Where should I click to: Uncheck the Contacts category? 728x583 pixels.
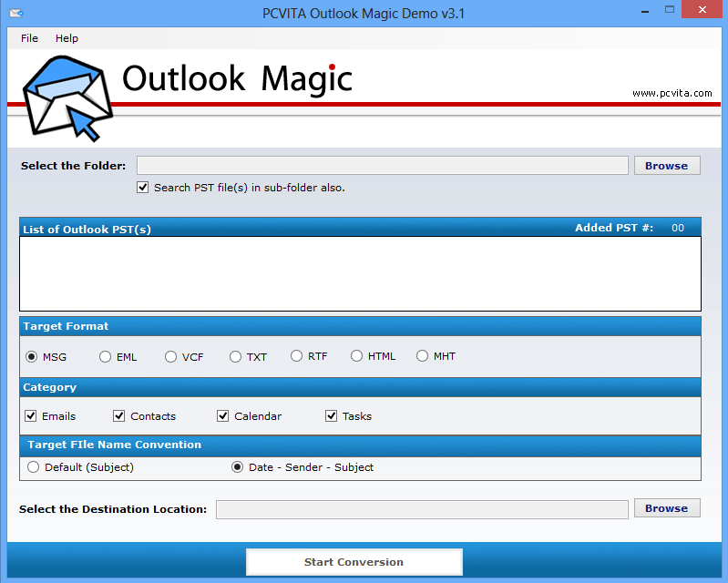tap(118, 416)
